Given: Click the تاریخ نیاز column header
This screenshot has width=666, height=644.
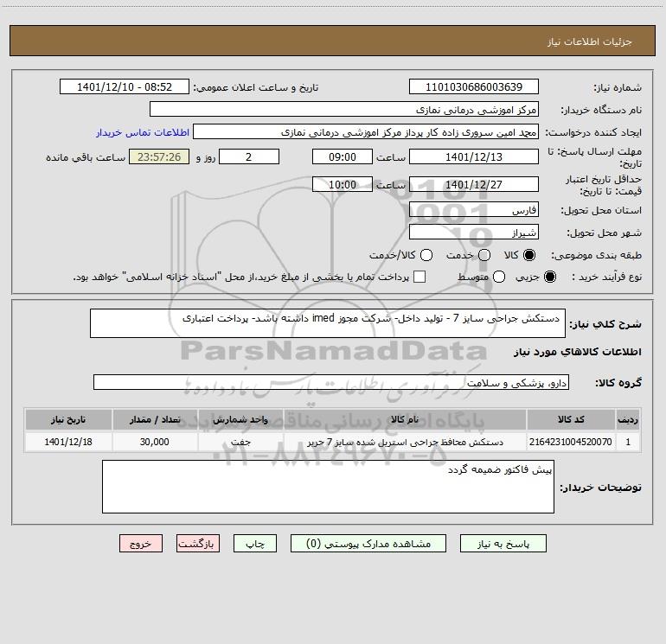Looking at the screenshot, I should [x=68, y=419].
